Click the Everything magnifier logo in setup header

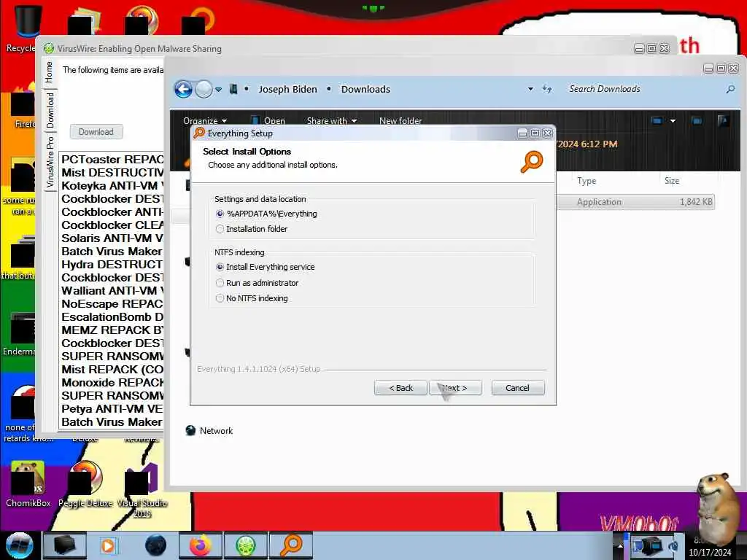point(532,162)
